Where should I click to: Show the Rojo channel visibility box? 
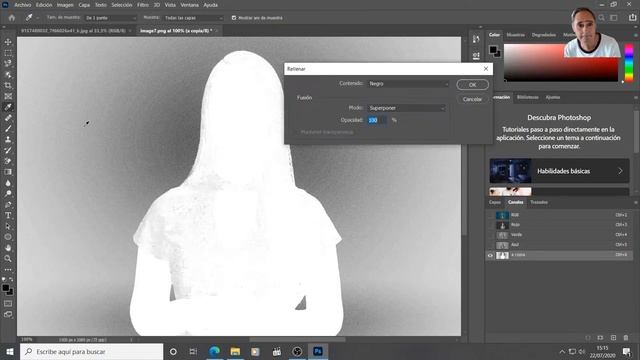click(x=490, y=225)
